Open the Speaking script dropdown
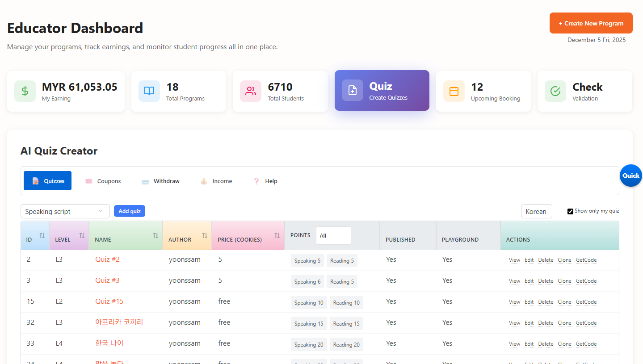This screenshot has height=364, width=643. (65, 211)
